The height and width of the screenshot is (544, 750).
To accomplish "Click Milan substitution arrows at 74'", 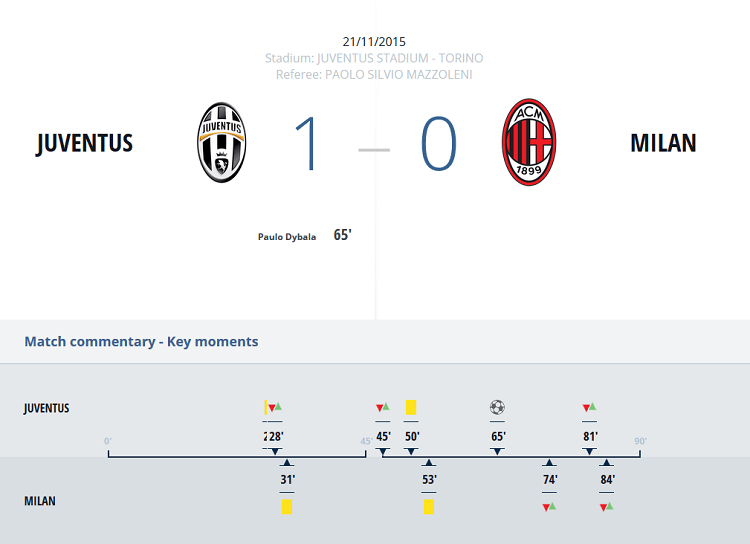I will [x=549, y=507].
